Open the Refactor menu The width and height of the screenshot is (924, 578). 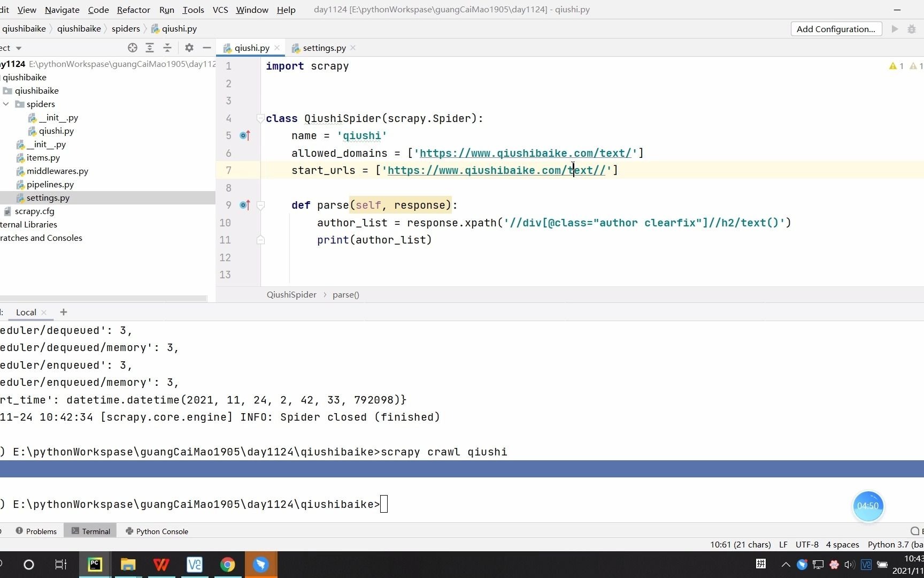(x=134, y=10)
